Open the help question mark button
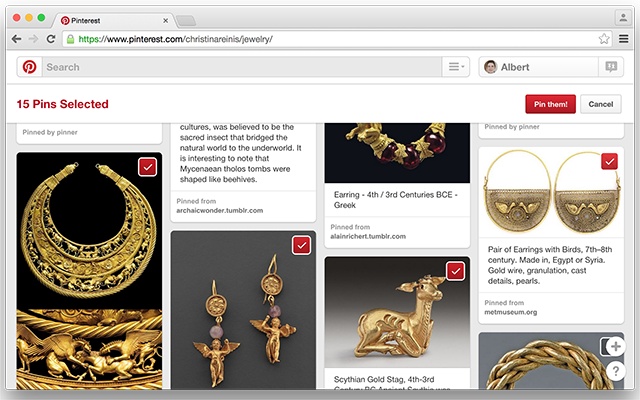 pos(616,371)
